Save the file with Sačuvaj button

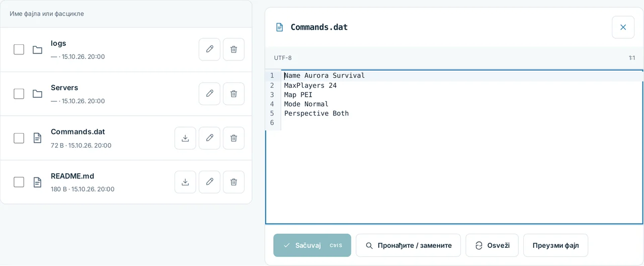point(312,245)
